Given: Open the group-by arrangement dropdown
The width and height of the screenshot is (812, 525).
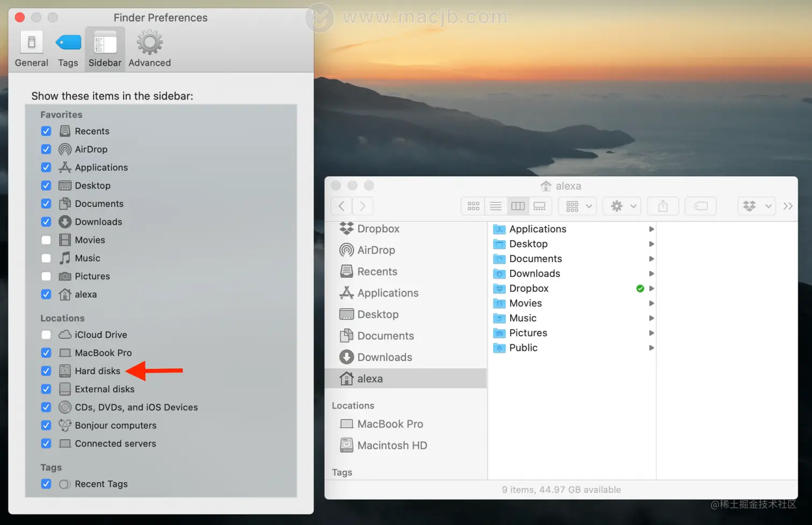Looking at the screenshot, I should click(x=578, y=206).
